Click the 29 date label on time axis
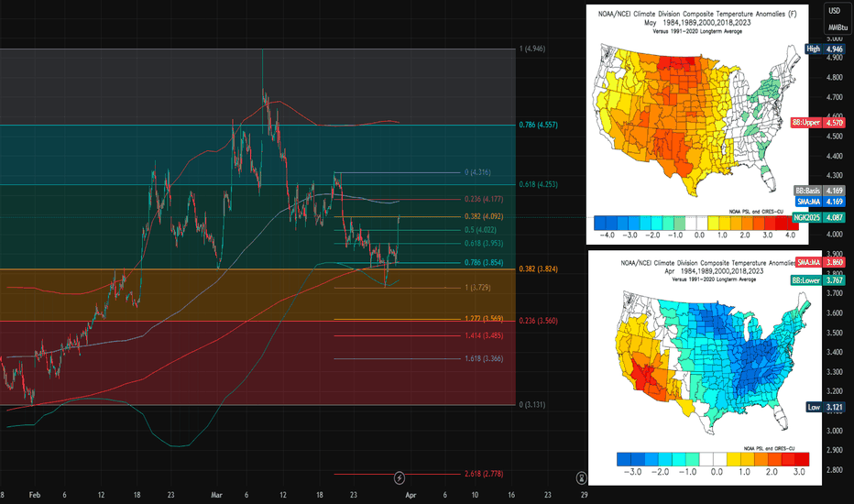This screenshot has height=504, width=854. 584,495
